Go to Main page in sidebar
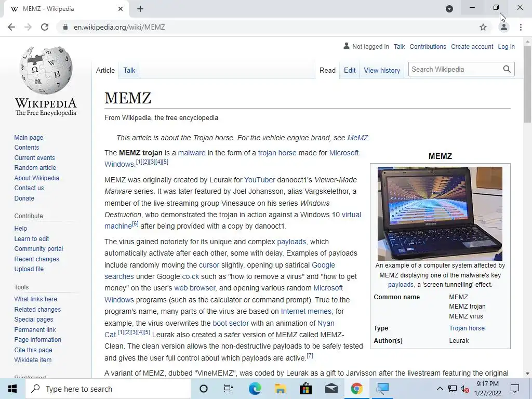 [29, 137]
